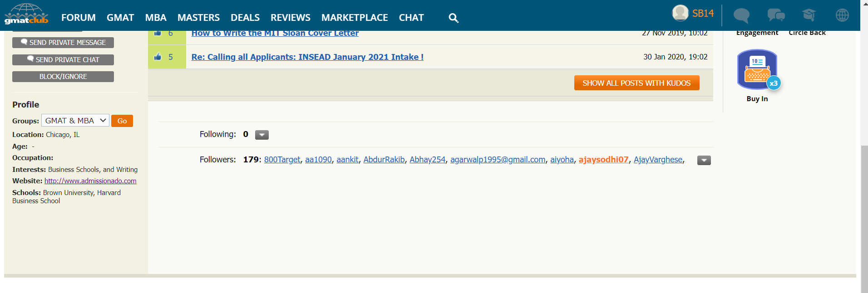Click Show All Posts With Kudos button
The width and height of the screenshot is (868, 293).
click(x=636, y=83)
